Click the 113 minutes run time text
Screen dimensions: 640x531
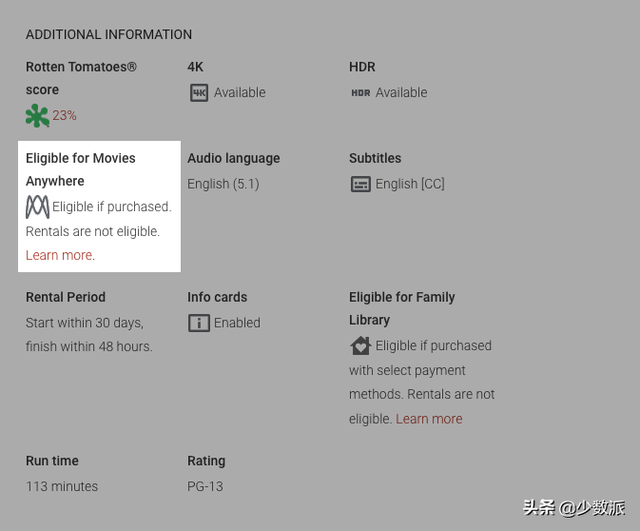[x=62, y=487]
